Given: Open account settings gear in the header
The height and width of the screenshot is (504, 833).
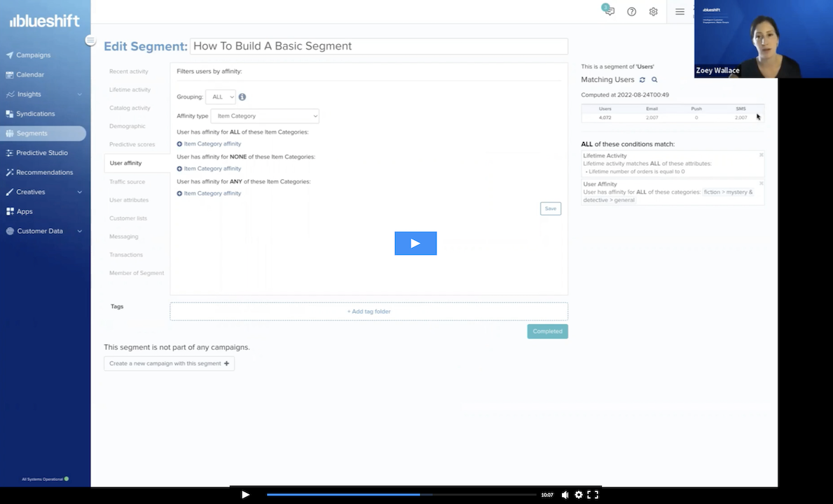Looking at the screenshot, I should 654,12.
